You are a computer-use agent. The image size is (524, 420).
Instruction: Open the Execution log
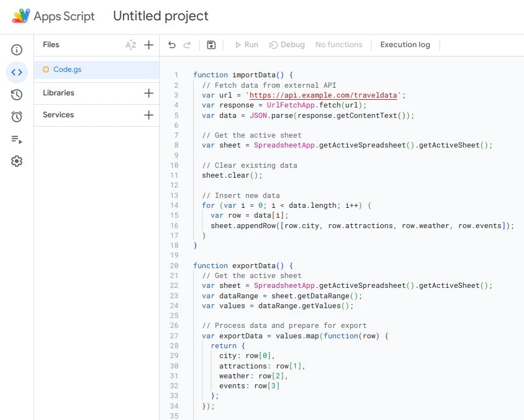[405, 45]
